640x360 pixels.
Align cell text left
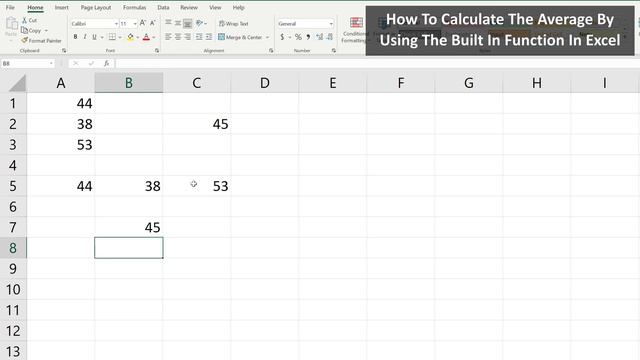(x=168, y=37)
